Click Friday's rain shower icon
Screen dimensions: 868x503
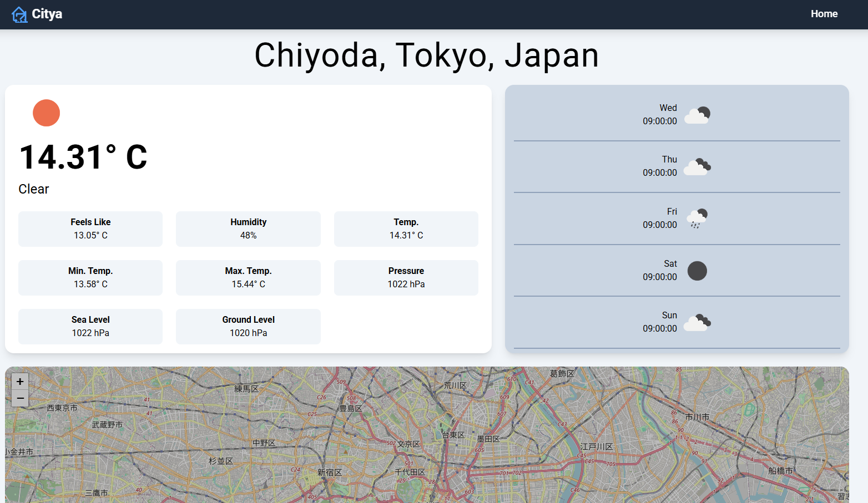(x=697, y=218)
